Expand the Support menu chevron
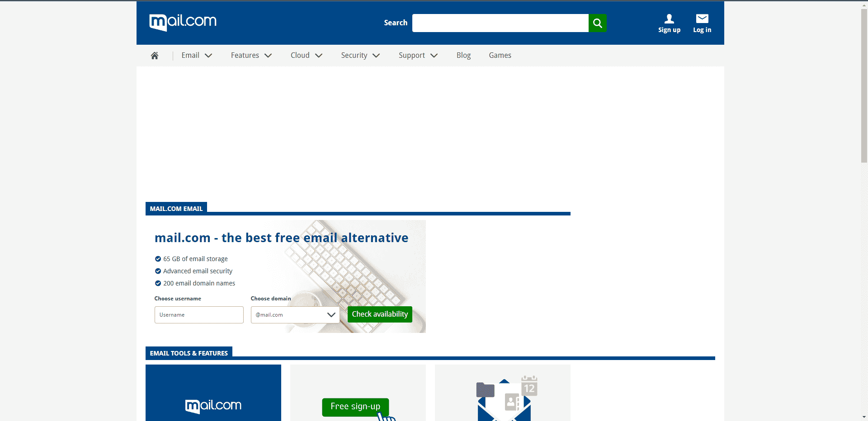Screen dimensions: 868x421 [x=434, y=56]
